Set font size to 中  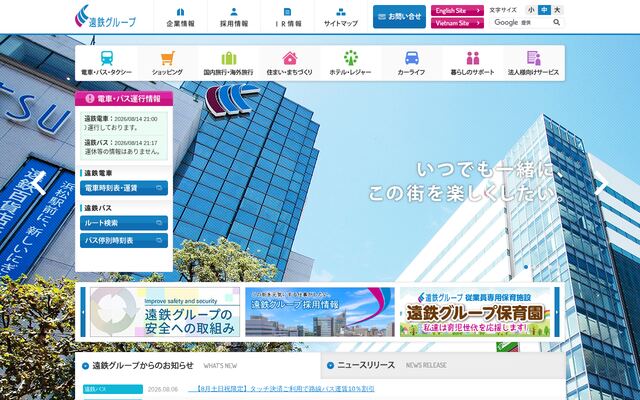coord(544,10)
